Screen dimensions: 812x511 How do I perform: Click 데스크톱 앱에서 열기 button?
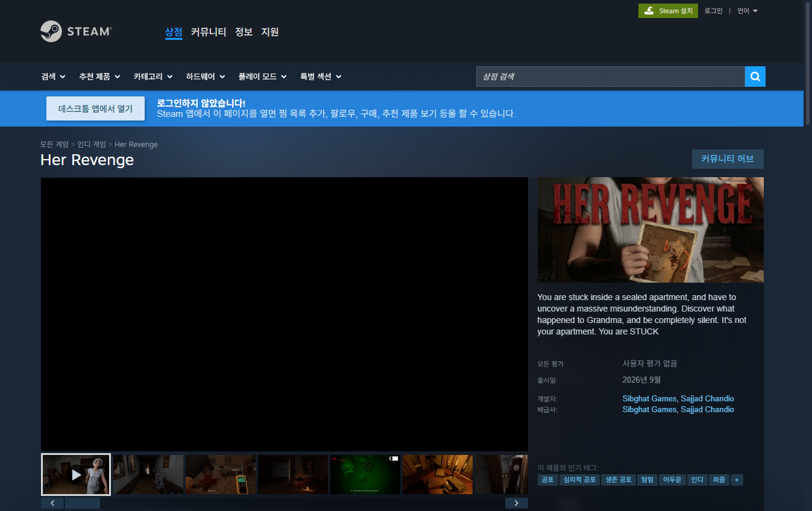click(x=95, y=108)
